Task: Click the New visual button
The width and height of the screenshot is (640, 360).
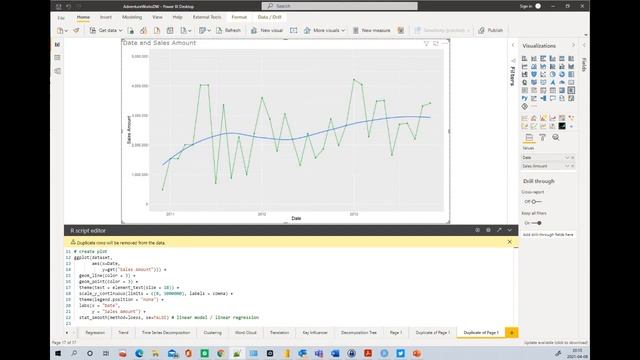Action: pyautogui.click(x=267, y=31)
